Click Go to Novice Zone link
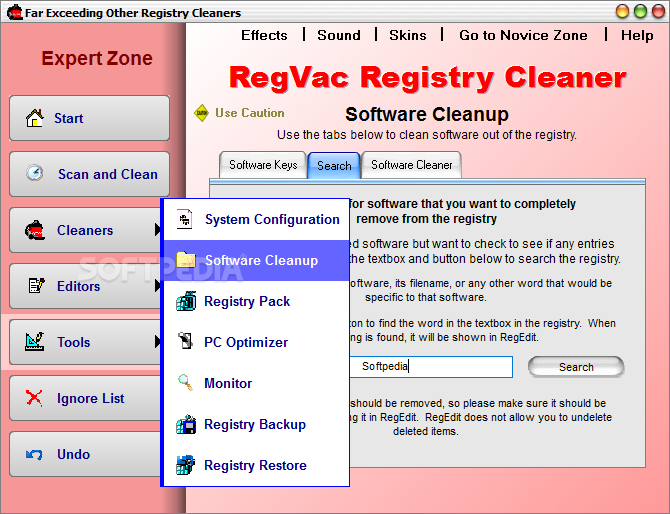Image resolution: width=670 pixels, height=514 pixels. [x=523, y=35]
